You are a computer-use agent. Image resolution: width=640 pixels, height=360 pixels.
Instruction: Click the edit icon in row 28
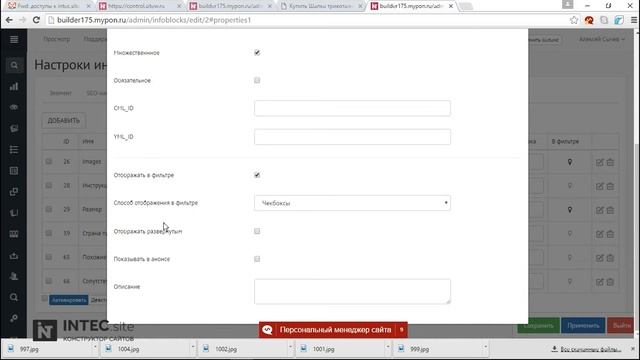[x=599, y=186]
